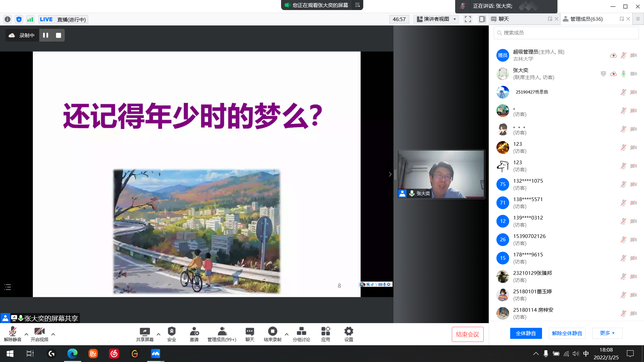The image size is (644, 362).
Task: Open the screen share options menu icon
Action: (358, 5)
